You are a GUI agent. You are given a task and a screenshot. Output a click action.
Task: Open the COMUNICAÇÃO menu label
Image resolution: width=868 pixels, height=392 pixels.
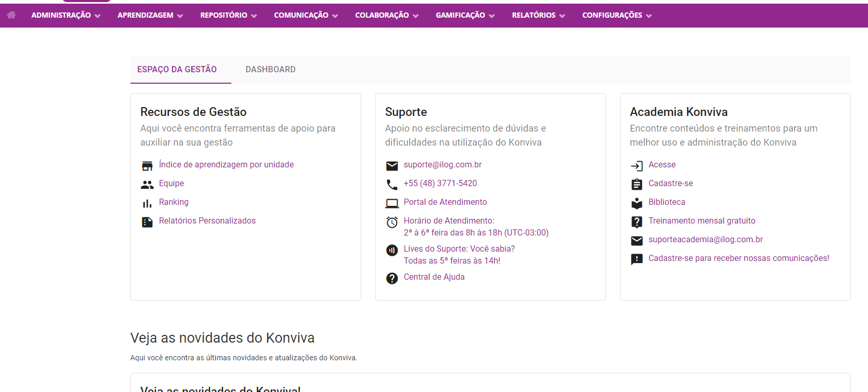click(301, 15)
